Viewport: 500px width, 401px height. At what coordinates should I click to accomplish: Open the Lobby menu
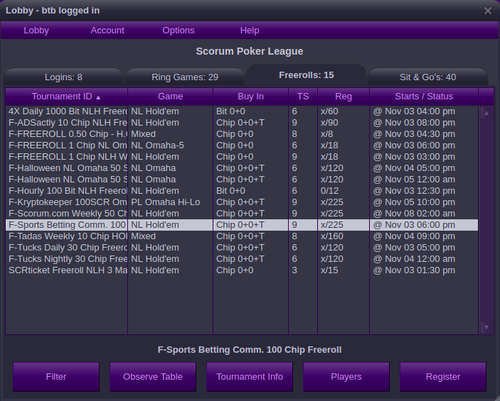[36, 30]
